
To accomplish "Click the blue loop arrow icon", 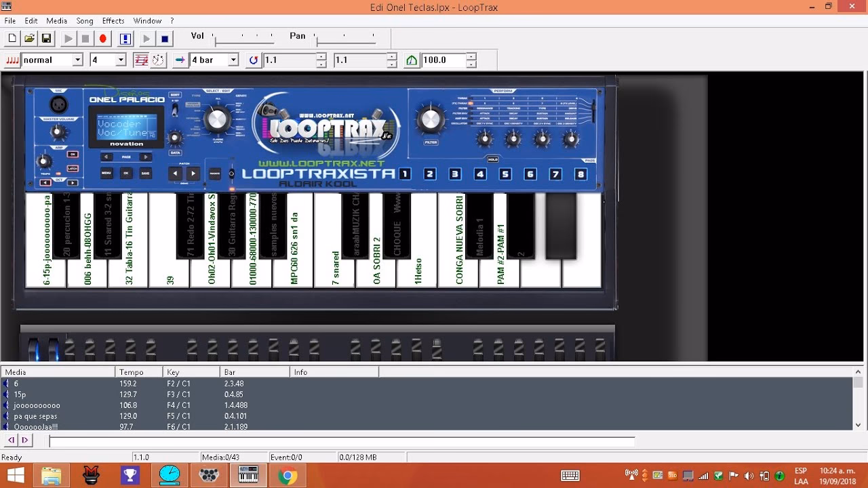I will tap(253, 60).
